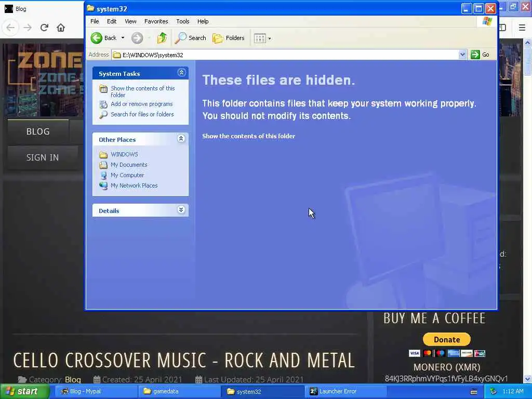Open the Help menu
Screen dimensions: 532x399
203,21
